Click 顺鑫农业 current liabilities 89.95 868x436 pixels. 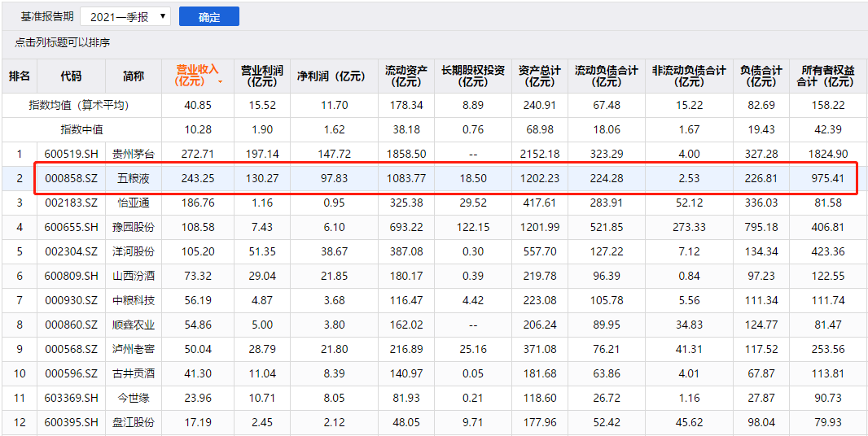pyautogui.click(x=606, y=325)
